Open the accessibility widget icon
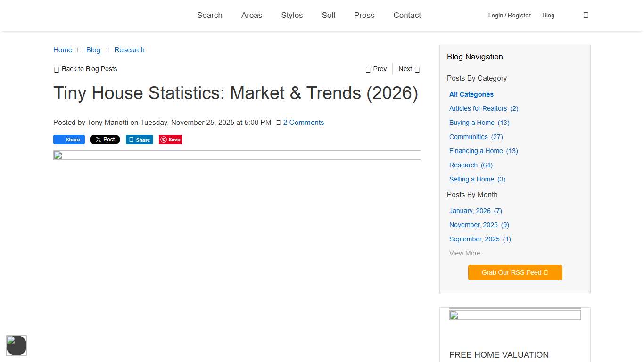 [17, 346]
